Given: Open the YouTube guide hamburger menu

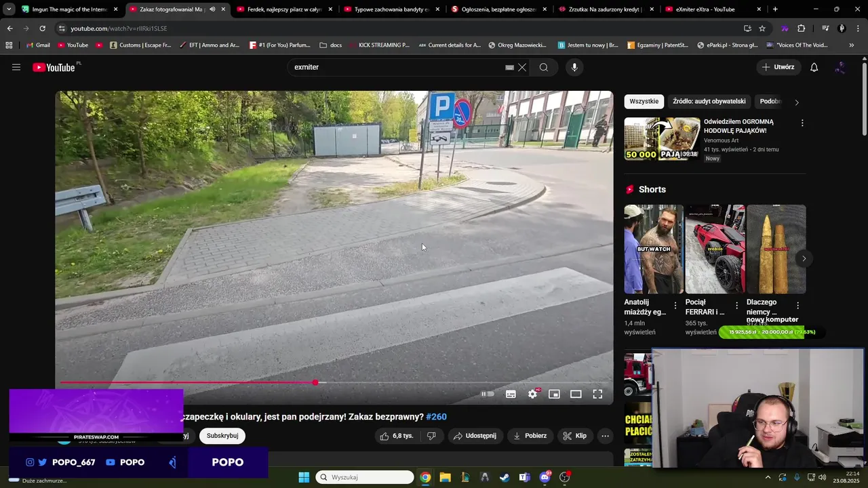Looking at the screenshot, I should (x=16, y=67).
